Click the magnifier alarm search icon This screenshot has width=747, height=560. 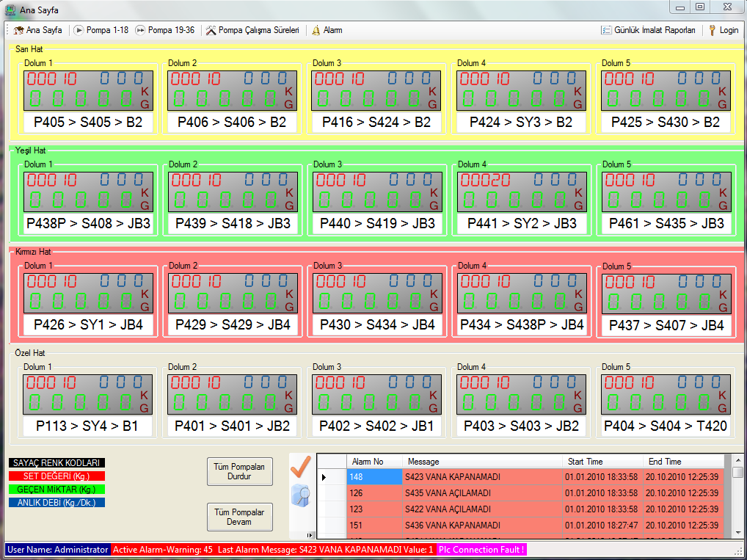click(301, 495)
